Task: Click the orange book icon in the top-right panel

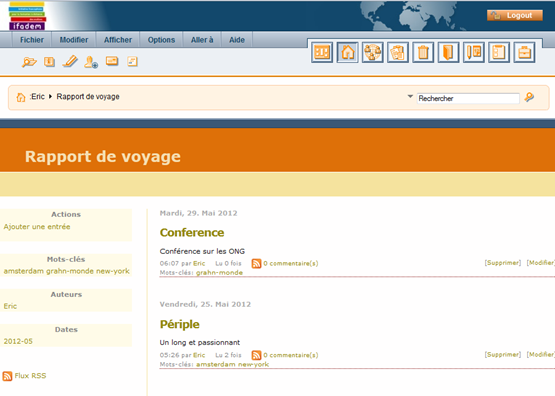Action: (x=448, y=52)
